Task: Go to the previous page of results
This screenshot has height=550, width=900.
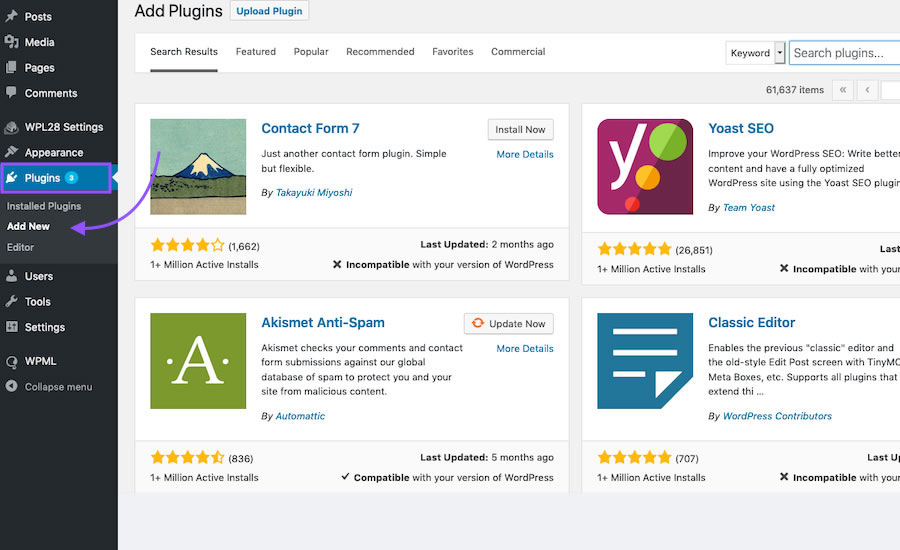Action: [x=867, y=90]
